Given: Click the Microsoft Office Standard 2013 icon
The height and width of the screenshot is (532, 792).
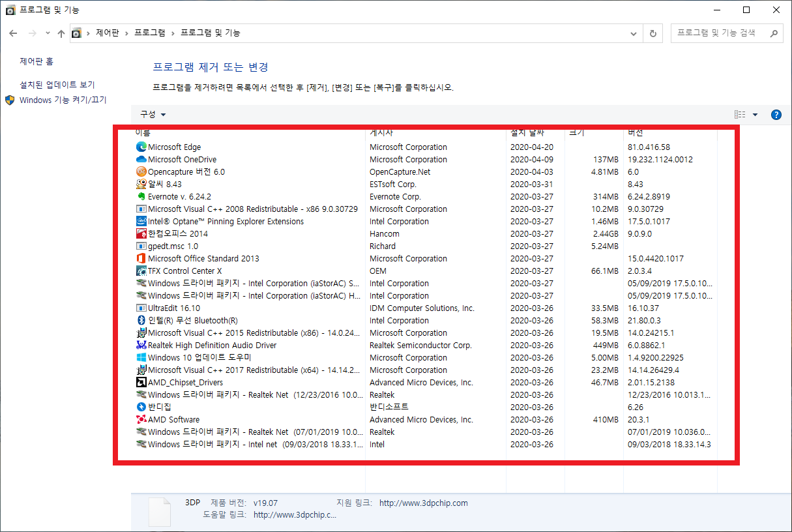Looking at the screenshot, I should point(141,259).
